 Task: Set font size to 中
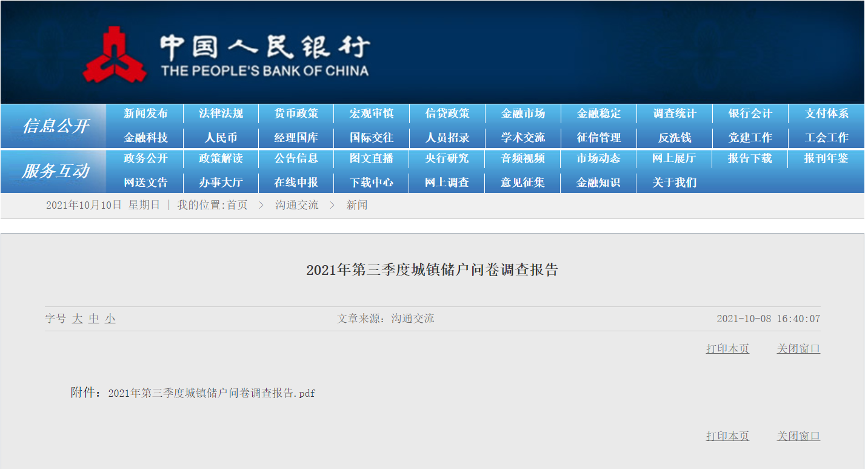[93, 319]
